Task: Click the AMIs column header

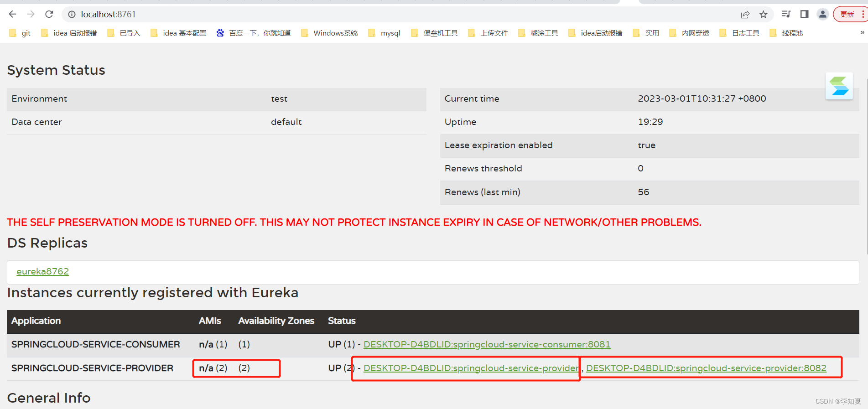Action: click(210, 321)
